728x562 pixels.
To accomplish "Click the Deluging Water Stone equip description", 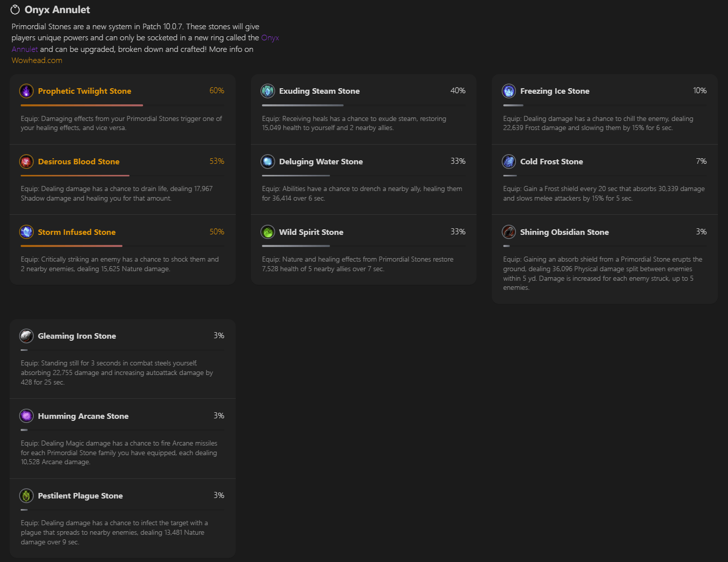I will point(362,194).
